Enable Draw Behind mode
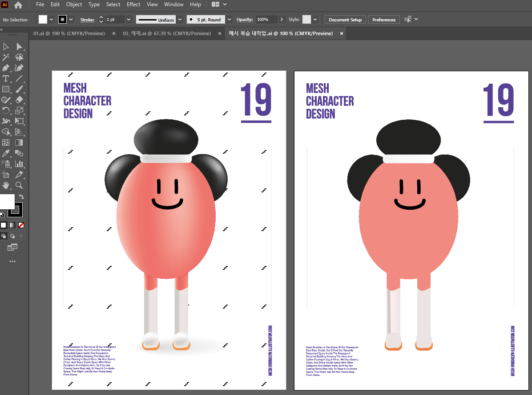 [x=12, y=236]
